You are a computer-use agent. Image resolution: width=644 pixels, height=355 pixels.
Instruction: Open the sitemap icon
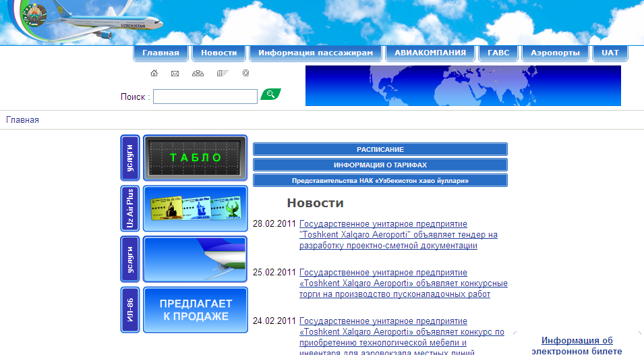(x=198, y=73)
